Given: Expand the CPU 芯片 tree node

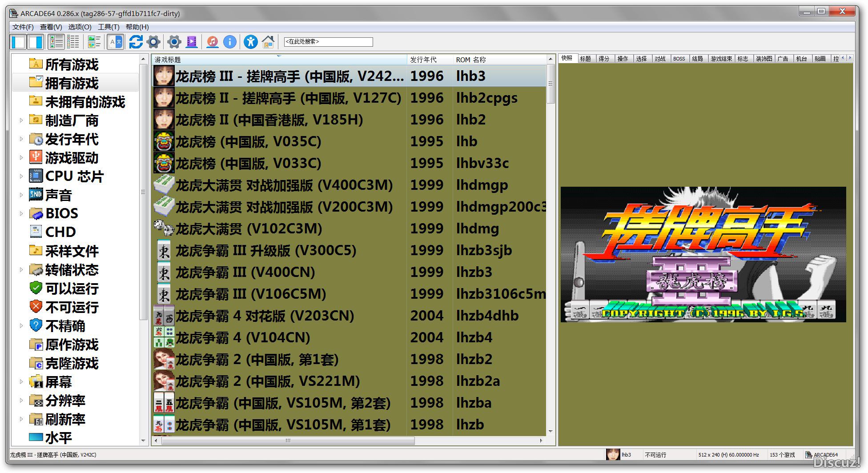Looking at the screenshot, I should [x=21, y=176].
